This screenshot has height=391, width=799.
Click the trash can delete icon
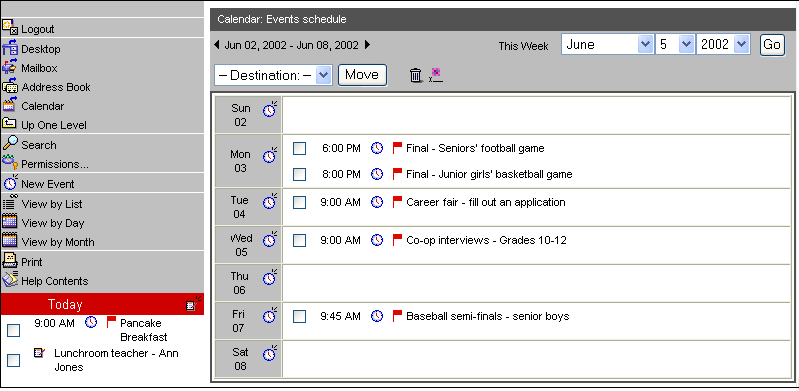pyautogui.click(x=416, y=75)
